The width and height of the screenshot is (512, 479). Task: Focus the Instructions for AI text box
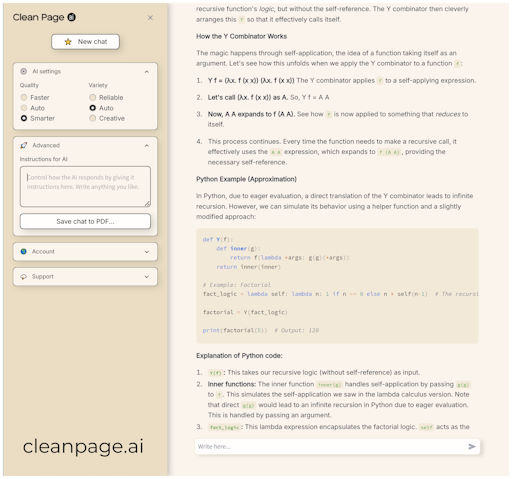pos(85,187)
